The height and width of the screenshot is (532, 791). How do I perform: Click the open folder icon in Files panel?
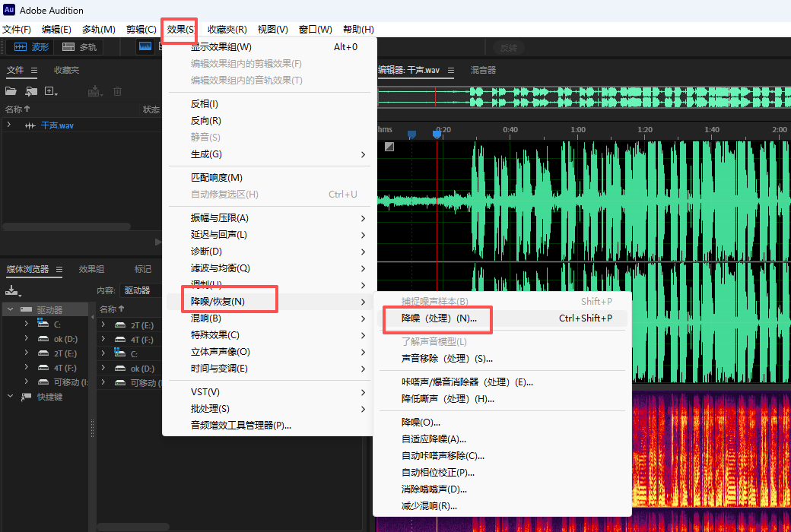click(11, 91)
